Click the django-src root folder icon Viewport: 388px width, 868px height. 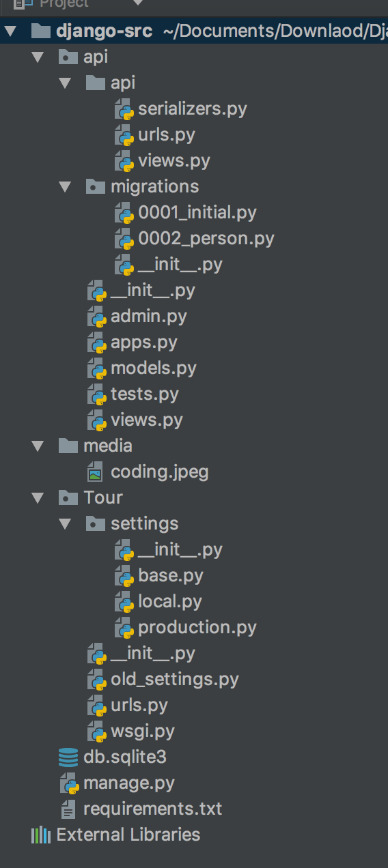41,31
